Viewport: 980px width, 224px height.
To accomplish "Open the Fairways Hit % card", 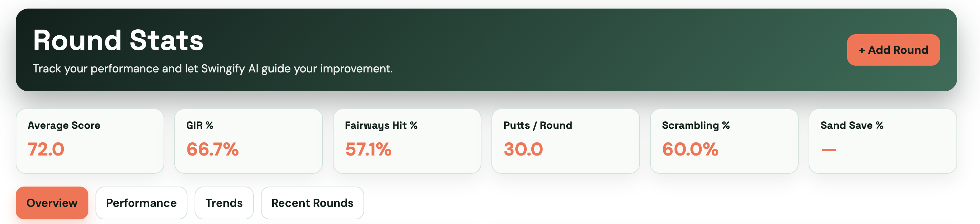I will coord(407,141).
